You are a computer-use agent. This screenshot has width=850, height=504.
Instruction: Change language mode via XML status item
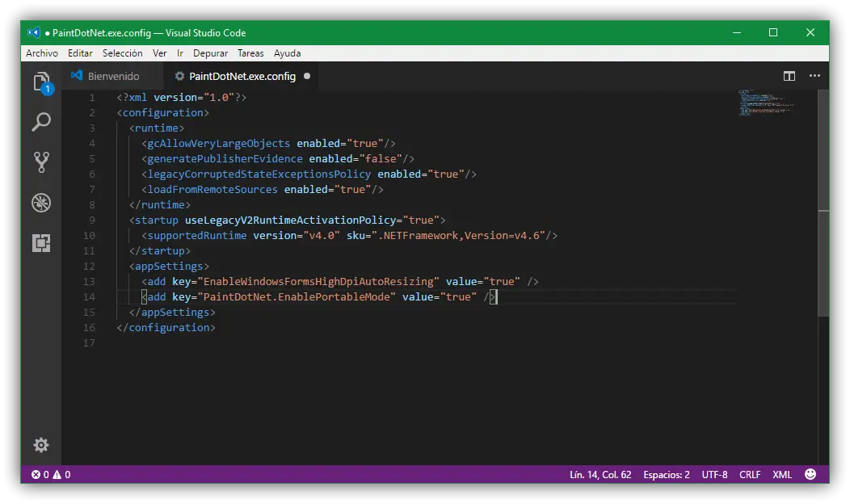[781, 475]
